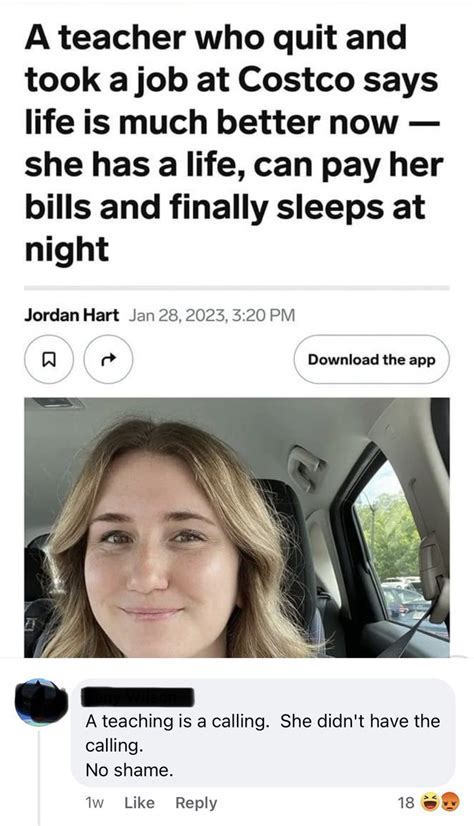Screen dimensions: 474x826
Task: Open the commenter's profile avatar
Action: point(42,703)
